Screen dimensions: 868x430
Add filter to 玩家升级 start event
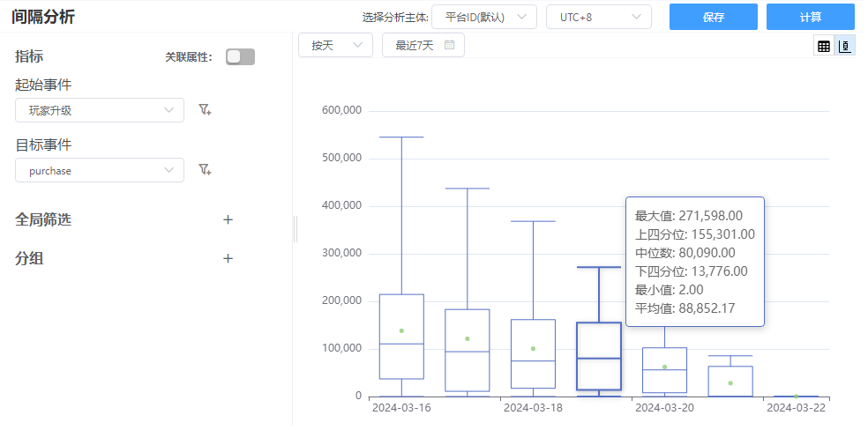click(205, 110)
